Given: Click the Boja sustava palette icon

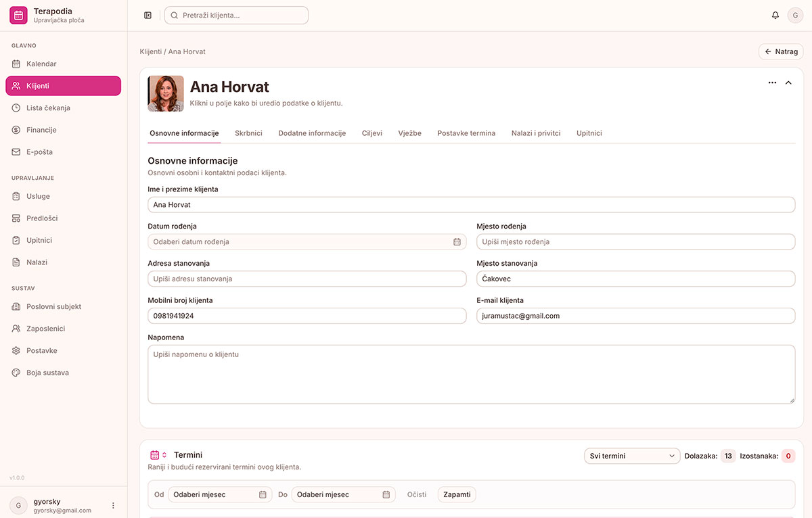Looking at the screenshot, I should pos(16,373).
